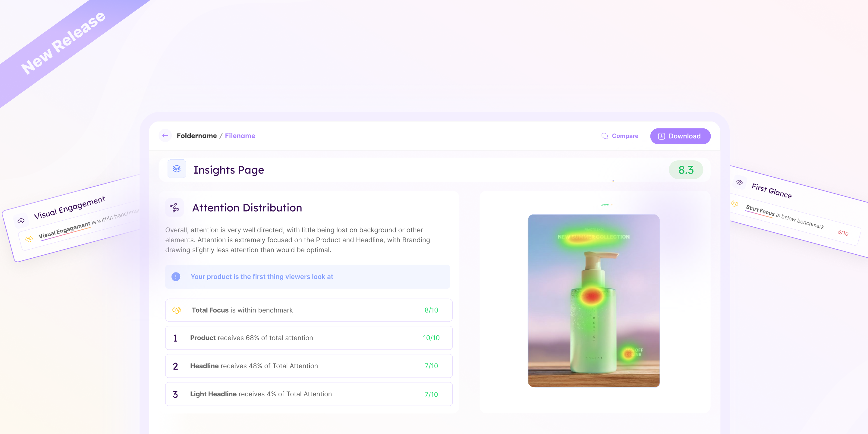Open the Foldername breadcrumb
Screen dimensions: 868x434
coord(197,136)
